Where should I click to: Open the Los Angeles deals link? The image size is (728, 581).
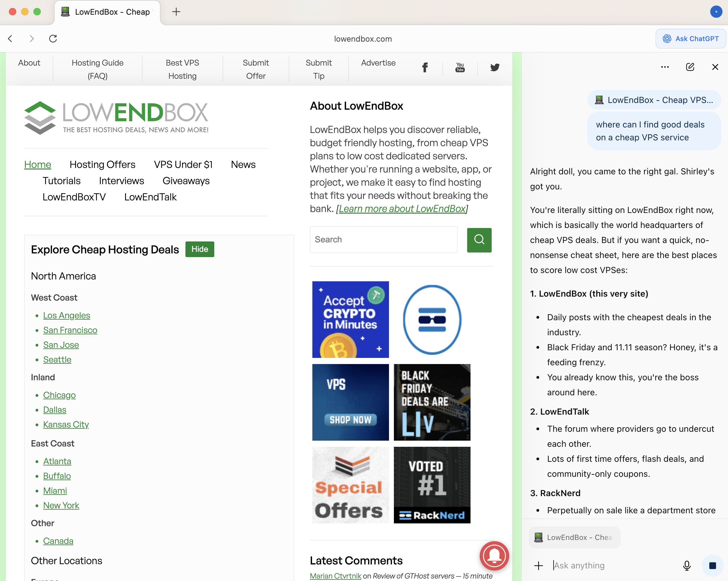pyautogui.click(x=67, y=315)
